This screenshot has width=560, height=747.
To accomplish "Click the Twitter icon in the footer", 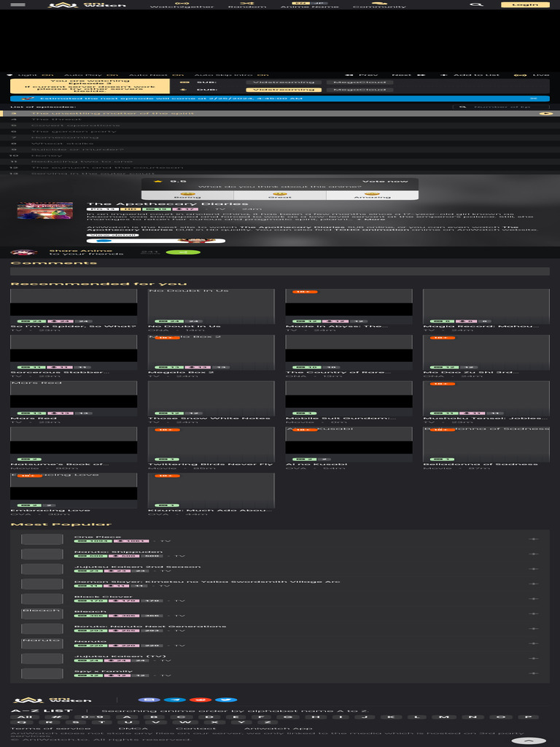I will coord(226,700).
